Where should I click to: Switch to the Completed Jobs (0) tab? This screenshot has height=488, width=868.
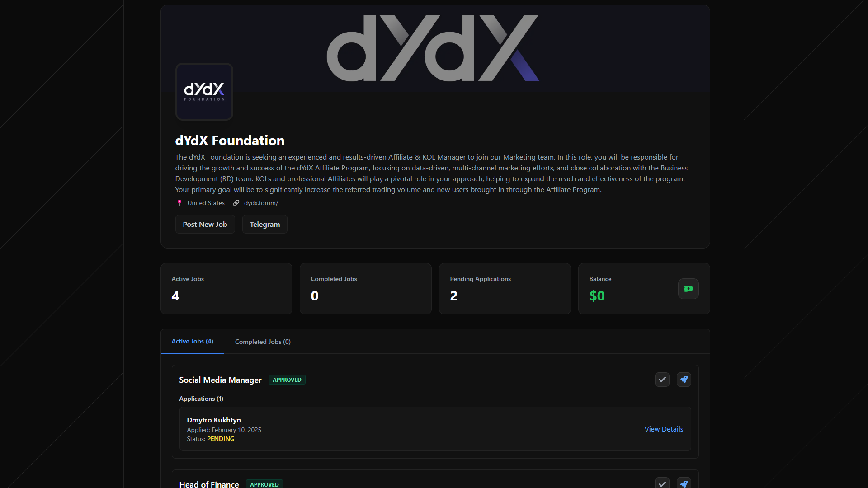point(263,342)
